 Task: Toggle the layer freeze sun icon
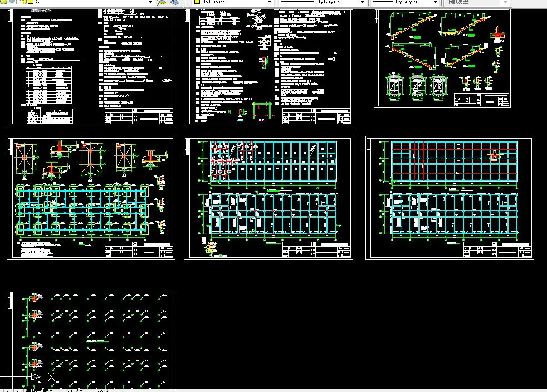[x=13, y=2]
